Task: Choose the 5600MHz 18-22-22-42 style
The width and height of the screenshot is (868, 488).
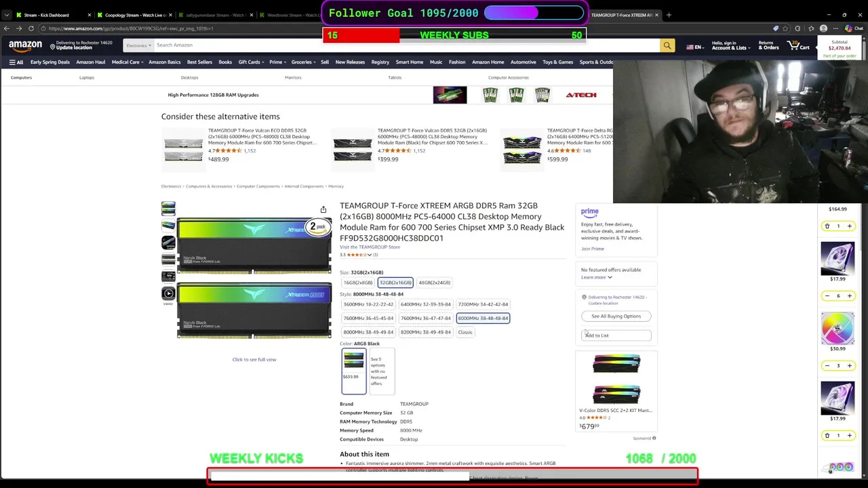Action: [x=368, y=304]
